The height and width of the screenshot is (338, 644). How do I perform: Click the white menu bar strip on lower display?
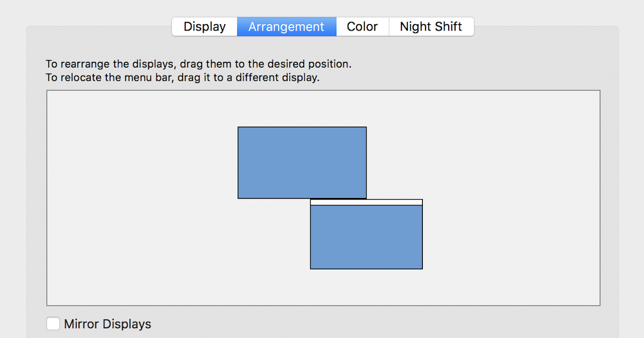pyautogui.click(x=367, y=202)
